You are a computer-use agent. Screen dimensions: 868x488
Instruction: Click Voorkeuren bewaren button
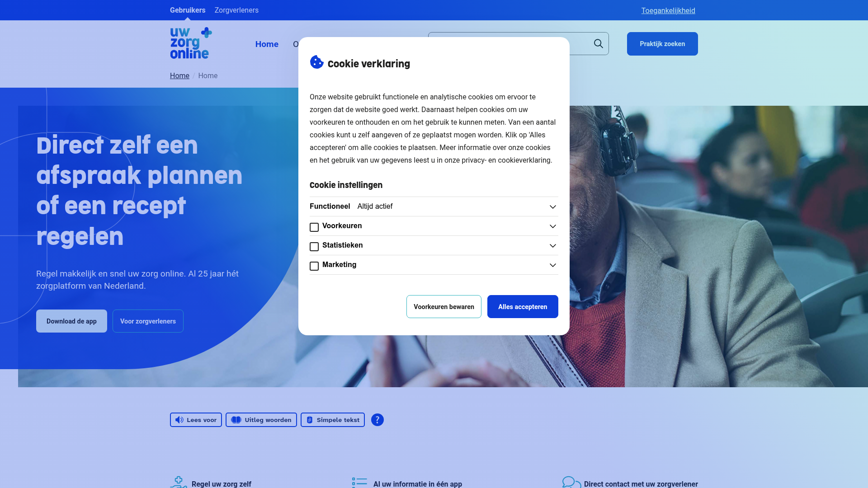pyautogui.click(x=444, y=307)
